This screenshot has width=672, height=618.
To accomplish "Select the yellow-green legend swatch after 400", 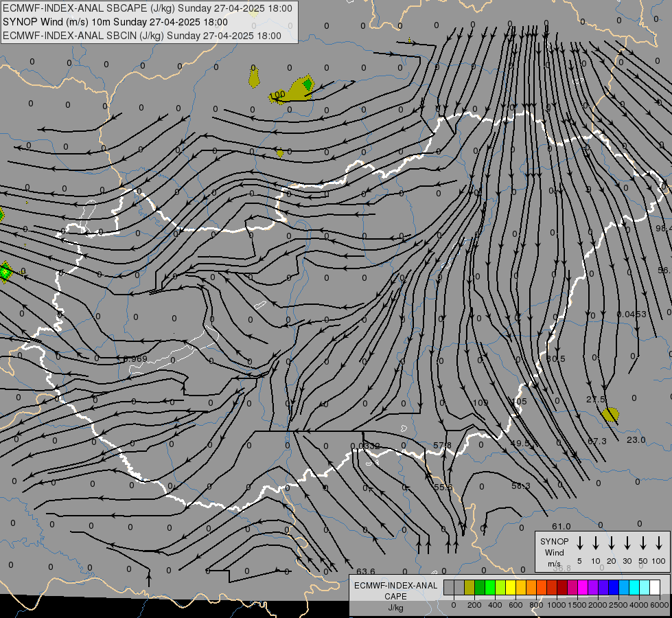I will click(x=500, y=587).
